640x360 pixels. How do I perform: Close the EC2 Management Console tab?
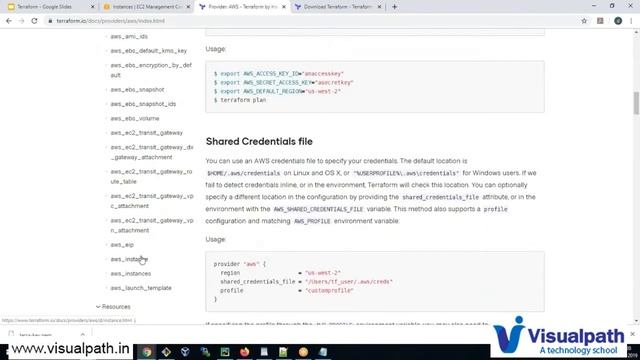tap(188, 7)
